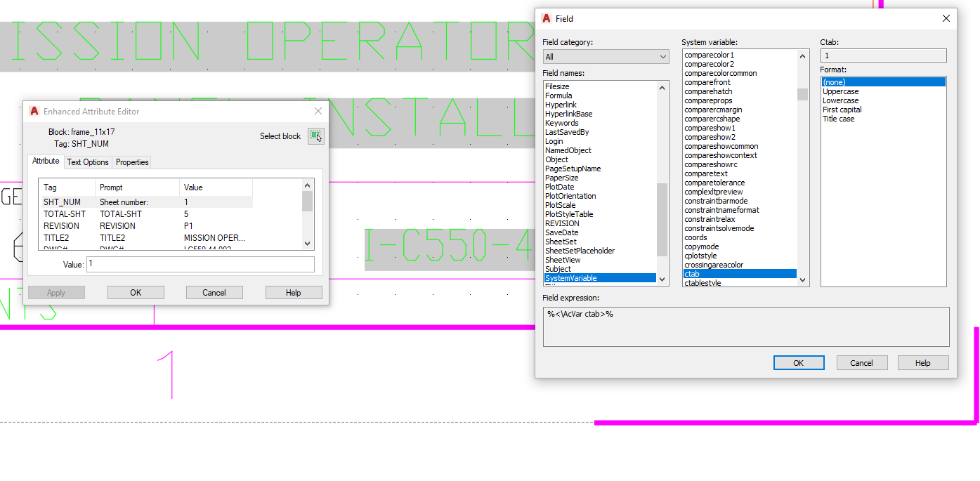Image resolution: width=980 pixels, height=481 pixels.
Task: Switch to the Text Options tab
Action: click(x=87, y=162)
